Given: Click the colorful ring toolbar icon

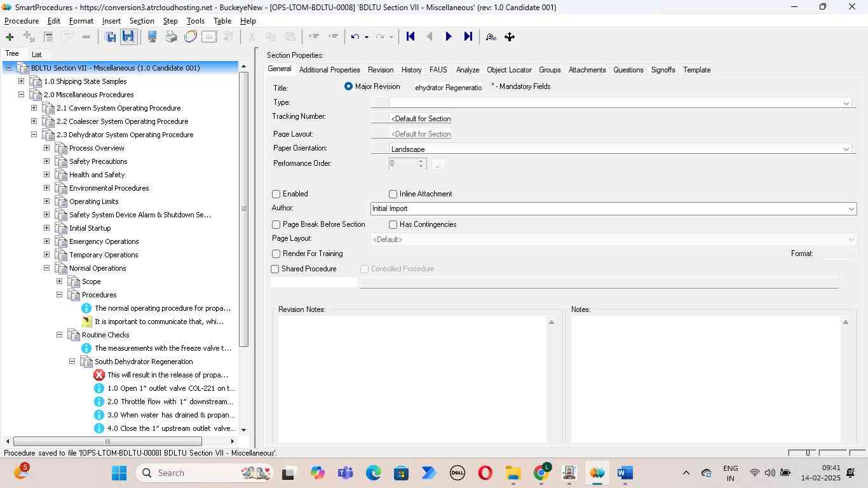Looking at the screenshot, I should click(190, 37).
